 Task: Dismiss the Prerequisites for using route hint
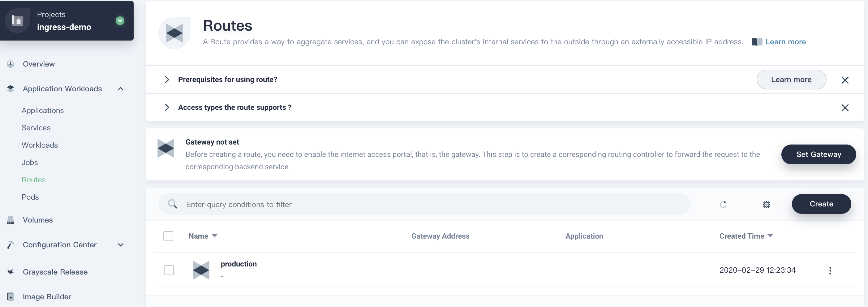(844, 80)
